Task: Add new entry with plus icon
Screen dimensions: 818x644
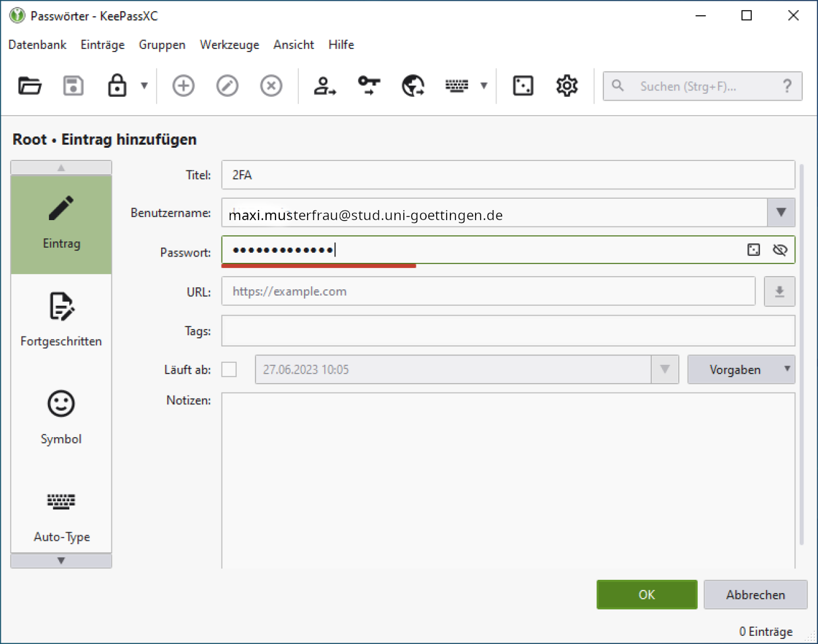Action: click(x=183, y=86)
